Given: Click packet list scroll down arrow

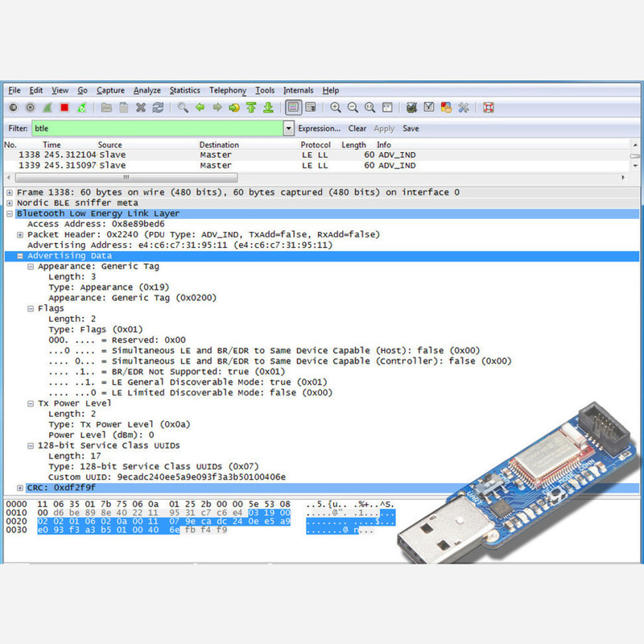Looking at the screenshot, I should coord(635,166).
